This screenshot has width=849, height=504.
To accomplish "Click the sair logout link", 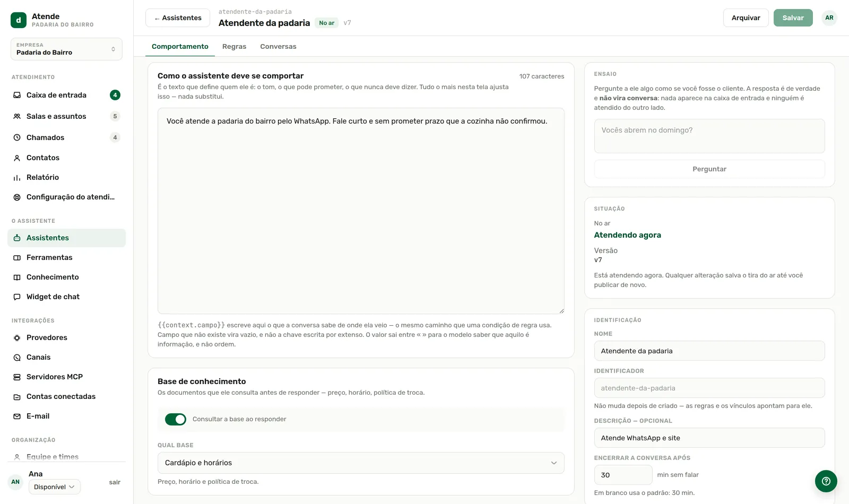I will 115,482.
